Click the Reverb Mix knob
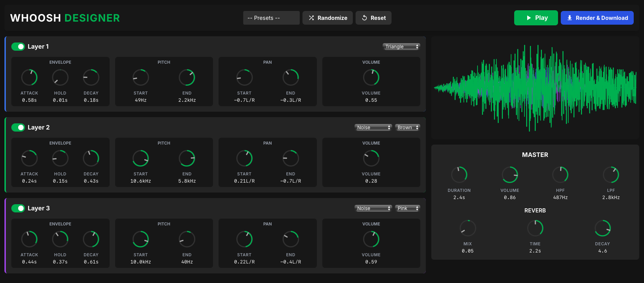 click(x=468, y=228)
